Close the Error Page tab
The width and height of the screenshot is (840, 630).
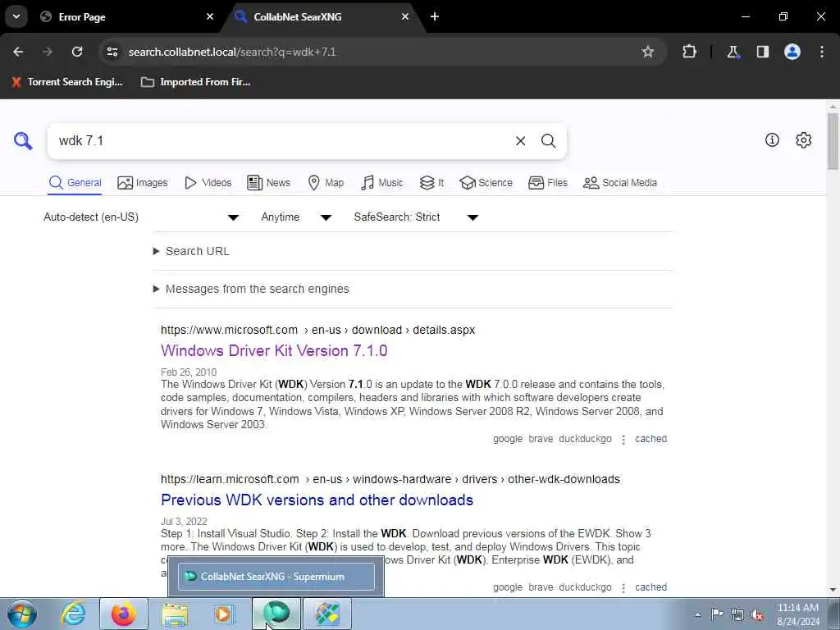coord(210,16)
